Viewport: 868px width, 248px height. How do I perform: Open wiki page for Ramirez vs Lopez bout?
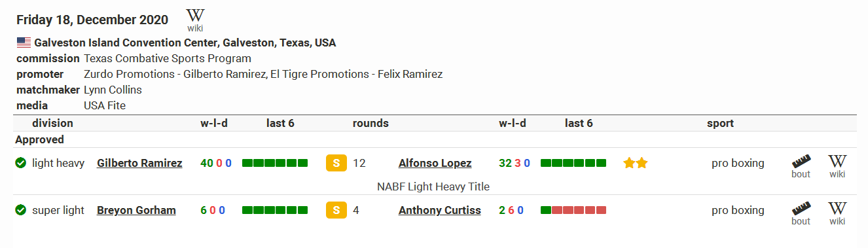coord(837,167)
